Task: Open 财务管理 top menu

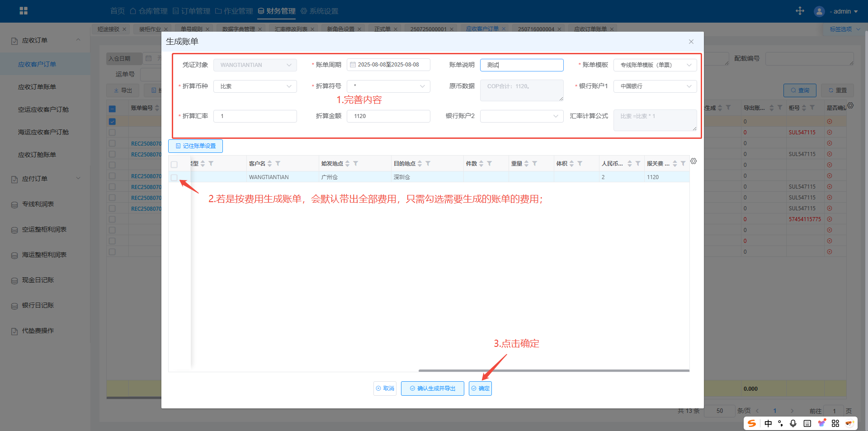Action: click(277, 11)
